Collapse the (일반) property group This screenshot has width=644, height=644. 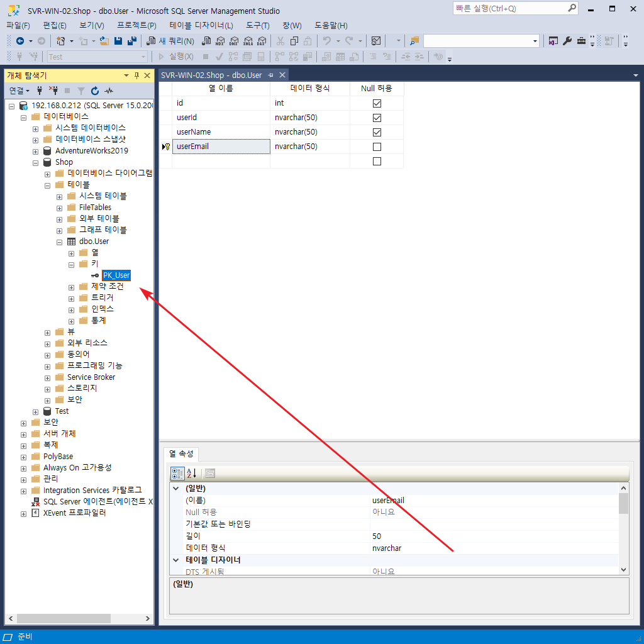click(176, 489)
